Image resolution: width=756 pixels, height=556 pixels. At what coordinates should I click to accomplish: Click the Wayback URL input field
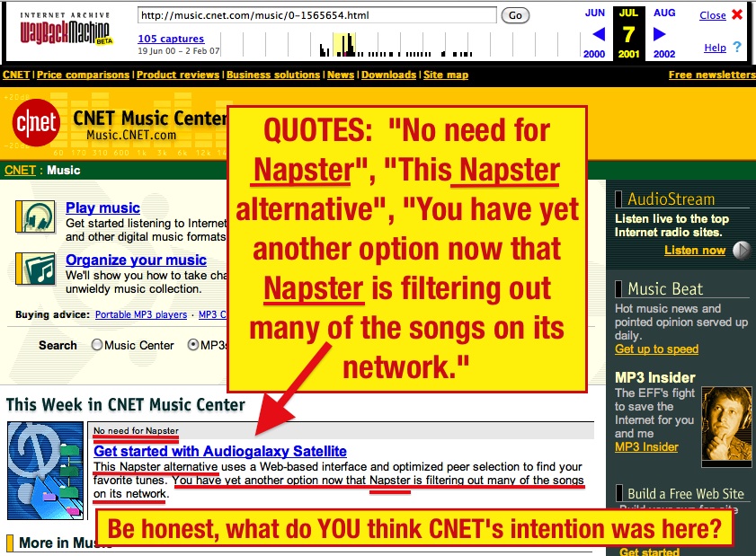316,15
